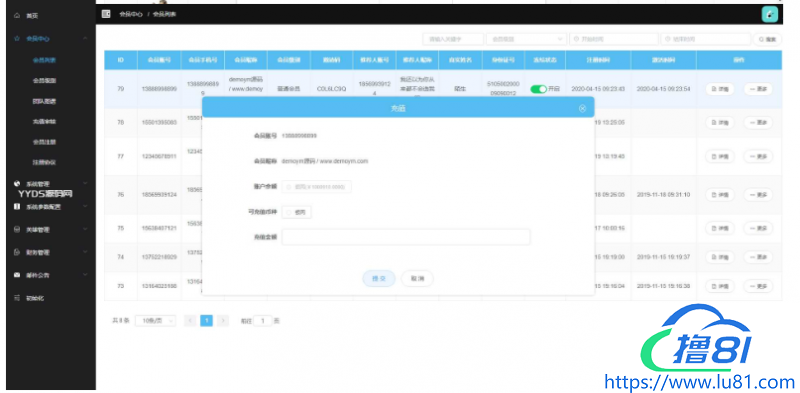Open more actions for member ID 79
800x393 pixels.
pyautogui.click(x=758, y=89)
